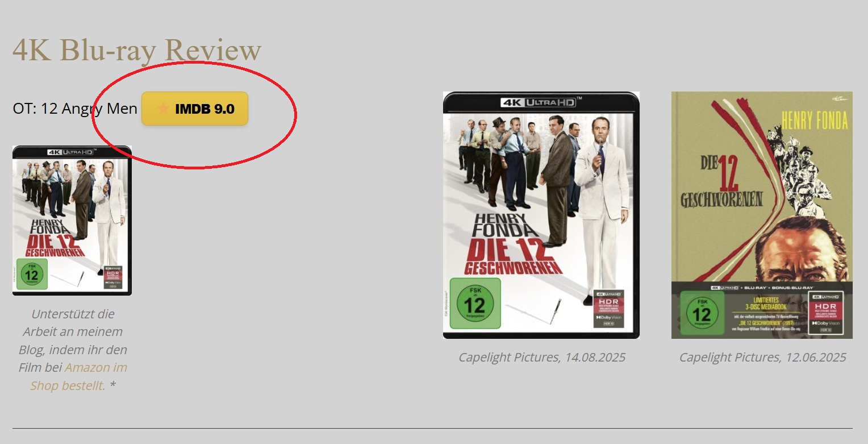The height and width of the screenshot is (444, 868).
Task: Open the small cover thumbnail under the original title
Action: pos(72,221)
